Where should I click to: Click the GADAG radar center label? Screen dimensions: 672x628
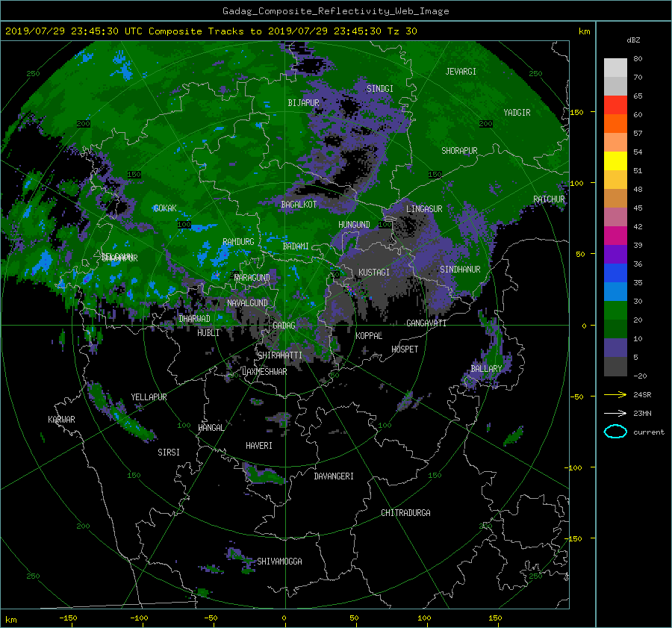(x=284, y=326)
